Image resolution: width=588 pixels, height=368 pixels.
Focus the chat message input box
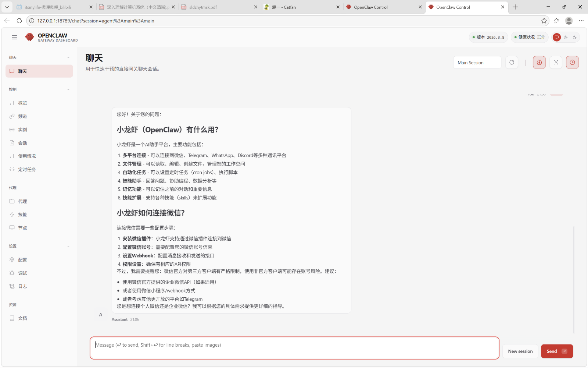click(294, 348)
